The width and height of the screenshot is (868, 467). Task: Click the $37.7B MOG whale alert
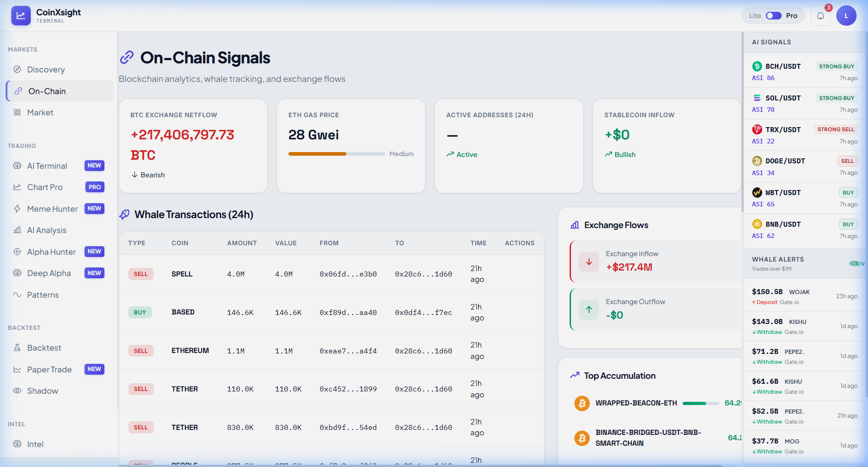pyautogui.click(x=805, y=446)
